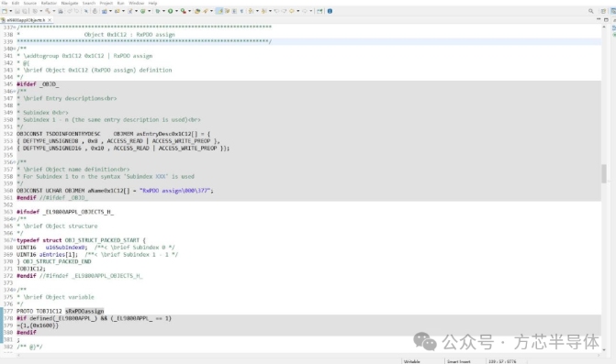Open the New icon dropdown arrow
The image size is (616, 364).
[x=11, y=11]
